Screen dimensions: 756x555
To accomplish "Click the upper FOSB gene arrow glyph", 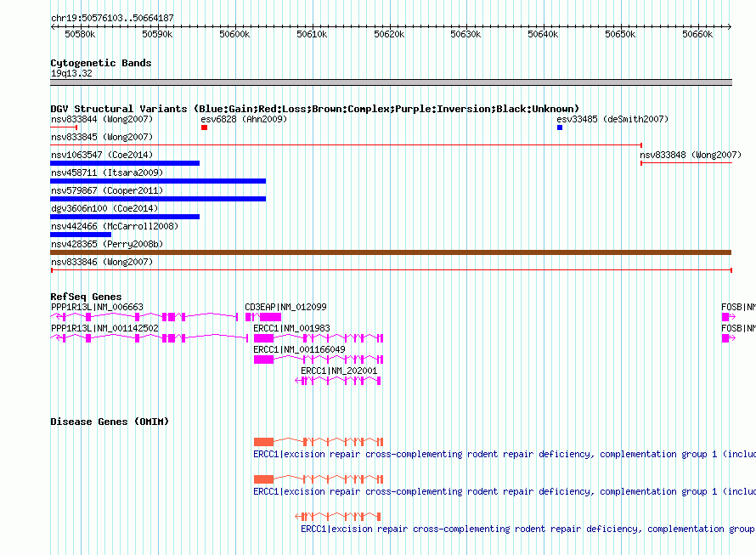I will coord(729,317).
